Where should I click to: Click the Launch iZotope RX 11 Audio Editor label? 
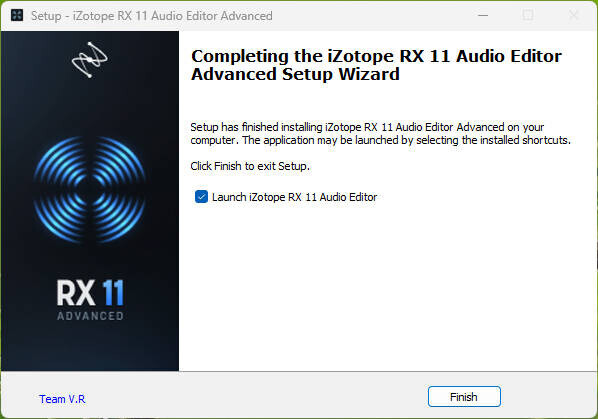pos(294,197)
